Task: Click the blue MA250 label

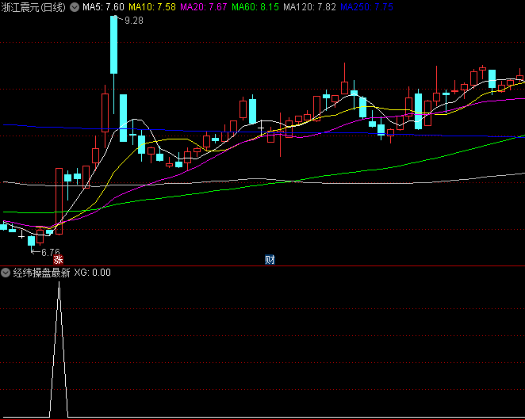Action: [x=366, y=7]
